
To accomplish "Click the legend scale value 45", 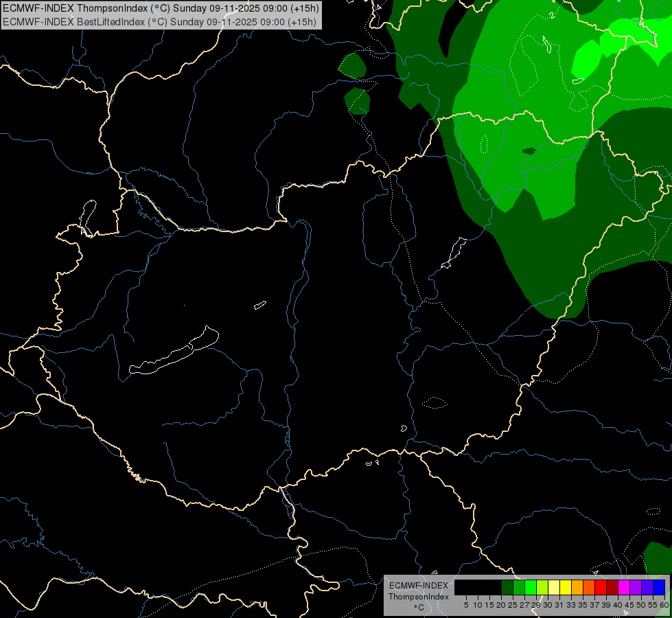I will 629,605.
